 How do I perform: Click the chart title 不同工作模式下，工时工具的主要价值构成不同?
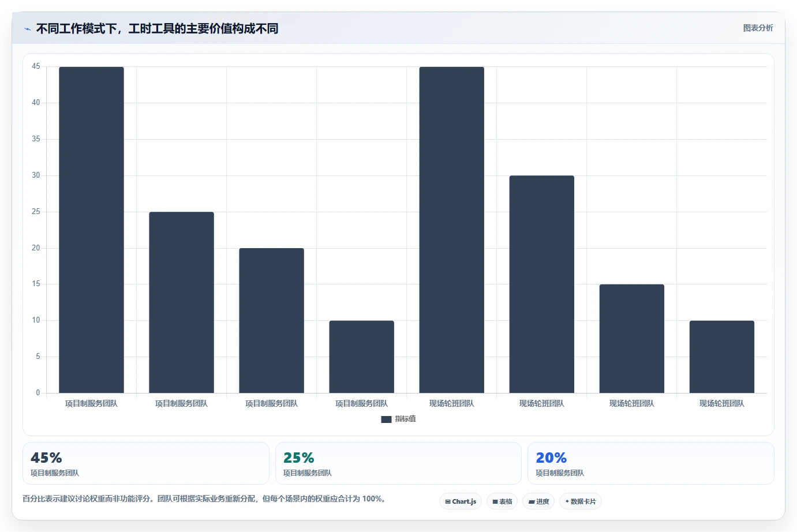[157, 28]
